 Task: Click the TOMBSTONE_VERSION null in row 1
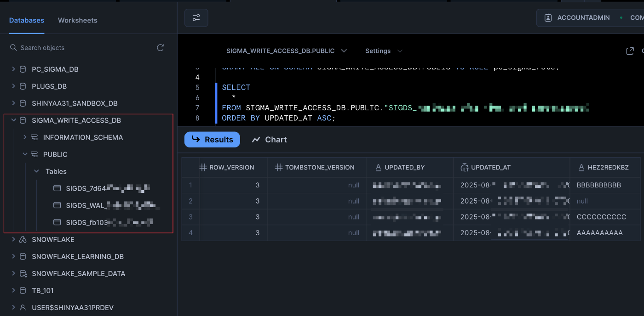317,185
